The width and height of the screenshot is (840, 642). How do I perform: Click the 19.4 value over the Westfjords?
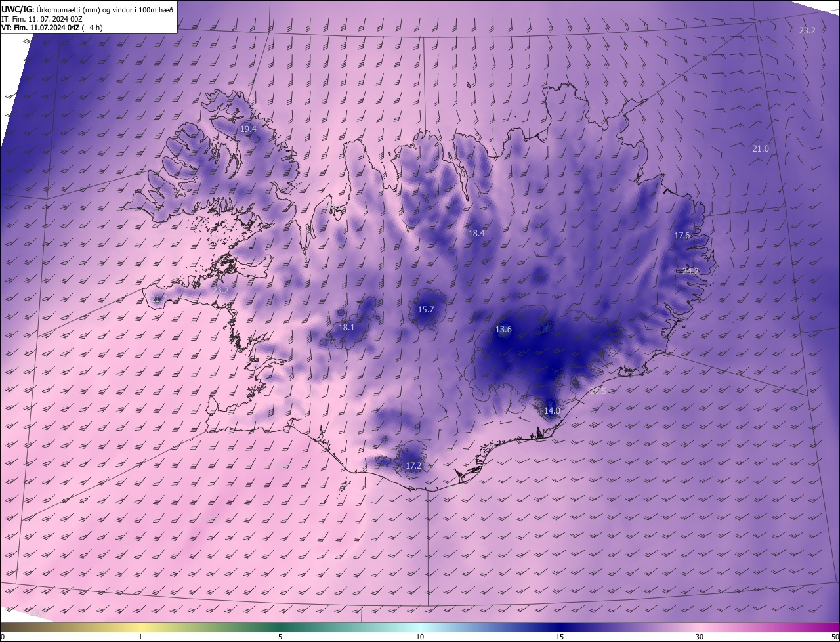click(248, 129)
